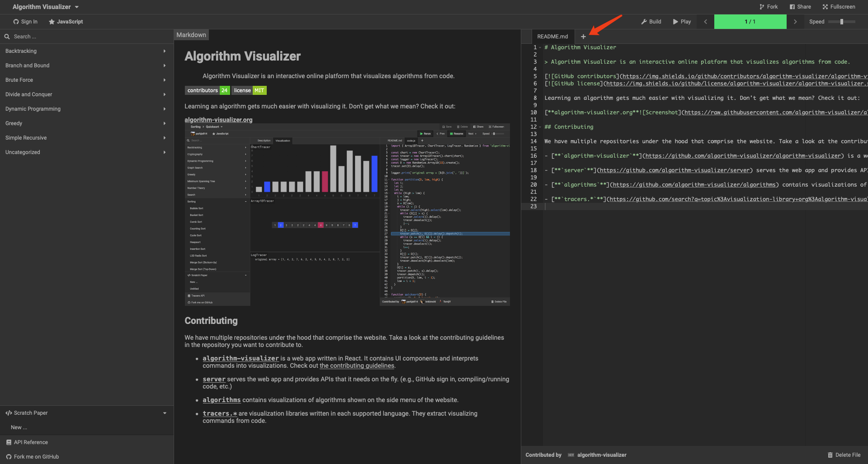Start playback with the Play button

point(682,22)
